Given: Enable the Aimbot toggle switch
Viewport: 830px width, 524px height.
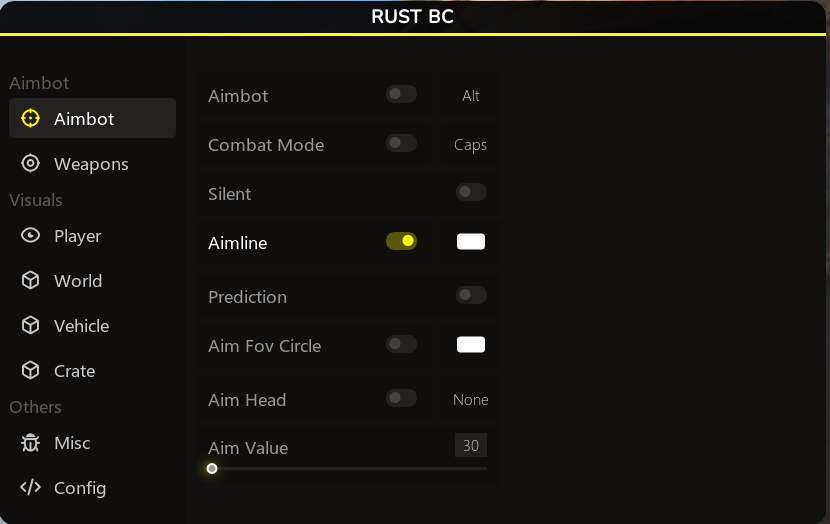Looking at the screenshot, I should (x=401, y=94).
